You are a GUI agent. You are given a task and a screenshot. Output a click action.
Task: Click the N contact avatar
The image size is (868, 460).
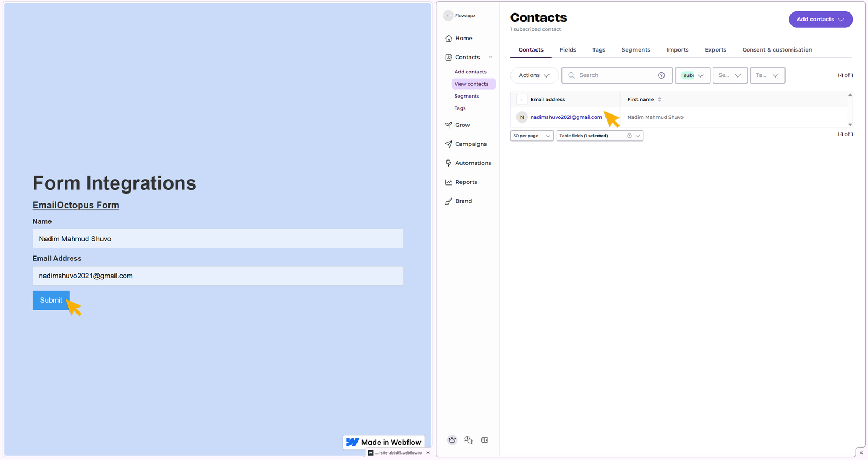coord(522,117)
